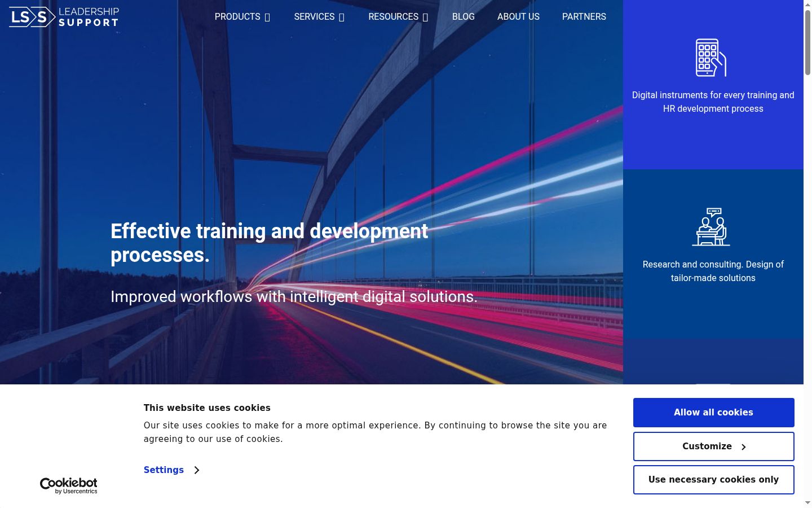Open the Customize chevron arrow

[x=744, y=447]
